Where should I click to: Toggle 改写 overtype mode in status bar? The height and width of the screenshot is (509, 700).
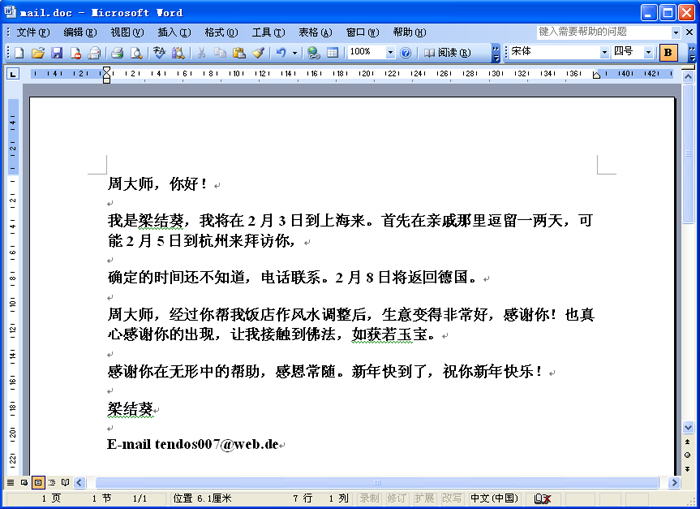451,498
